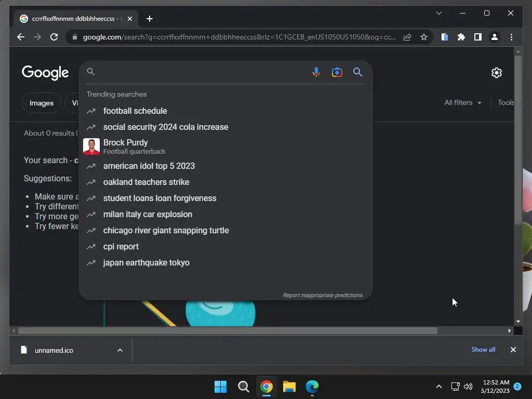Viewport: 532px width, 399px height.
Task: Expand options chevron for unnamed.ico download
Action: pyautogui.click(x=120, y=350)
